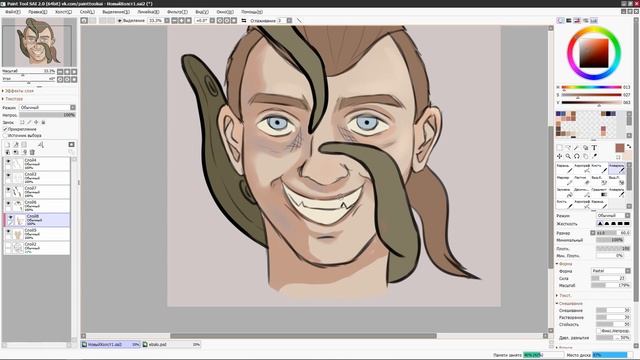Pick the foreground color swatch
The image size is (640, 360).
click(620, 148)
